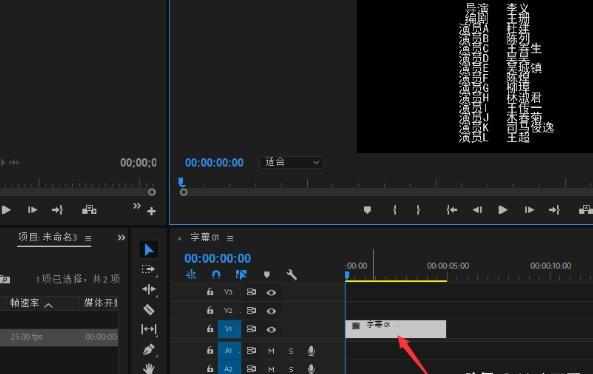The width and height of the screenshot is (593, 374).
Task: Sort by 帧速率 column header
Action: pos(25,303)
